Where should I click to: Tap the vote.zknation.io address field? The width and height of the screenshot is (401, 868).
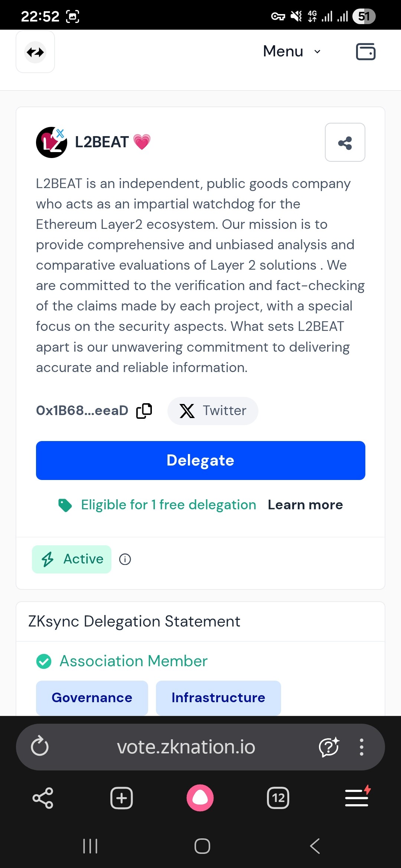pos(186,747)
